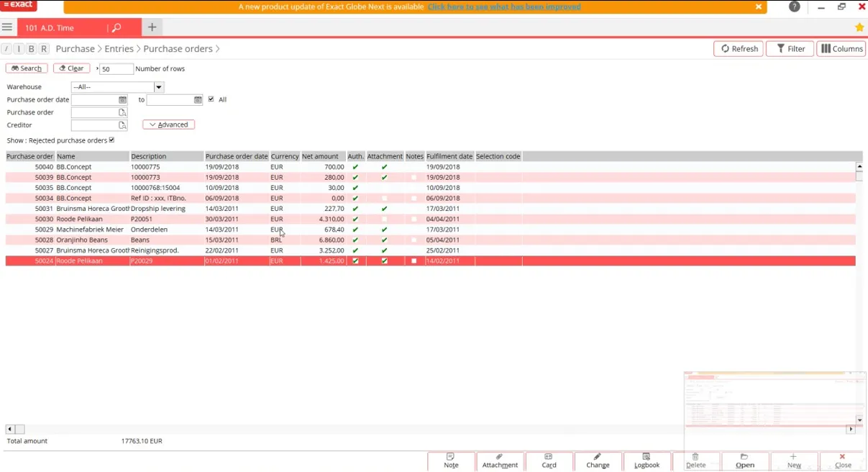Toggle the All dates checkbox
The width and height of the screenshot is (868, 472).
211,99
